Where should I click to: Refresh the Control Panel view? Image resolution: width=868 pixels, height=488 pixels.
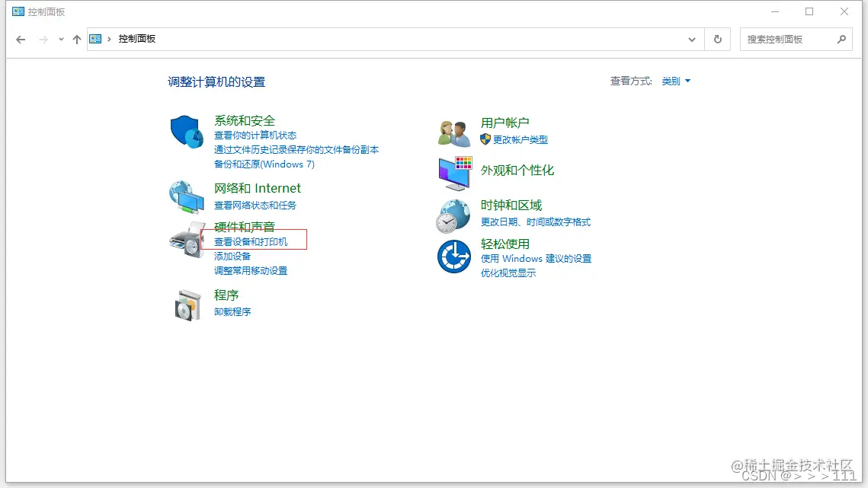[x=717, y=40]
